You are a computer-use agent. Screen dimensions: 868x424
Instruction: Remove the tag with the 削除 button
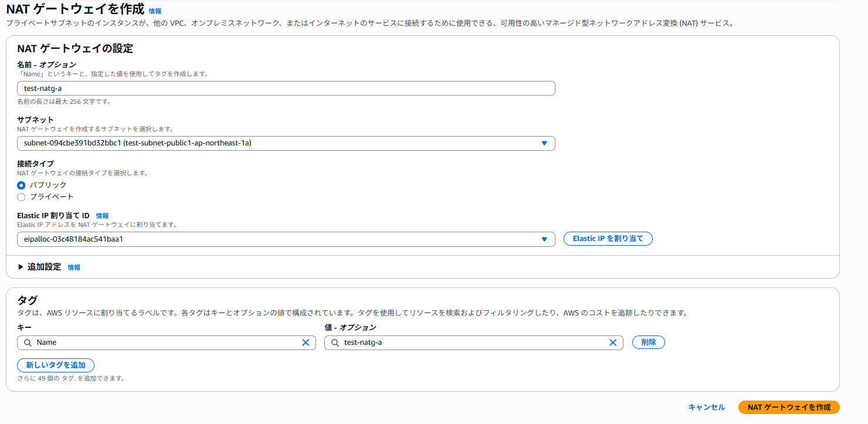coord(648,342)
